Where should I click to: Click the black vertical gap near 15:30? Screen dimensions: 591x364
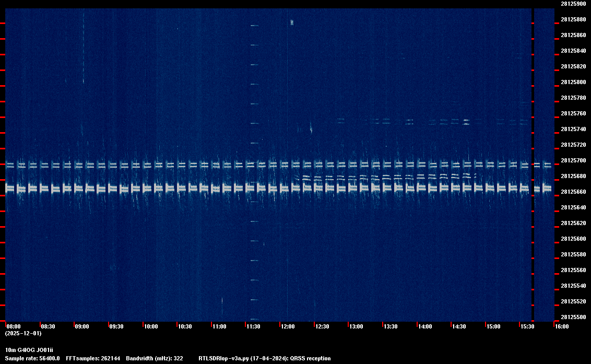533,165
